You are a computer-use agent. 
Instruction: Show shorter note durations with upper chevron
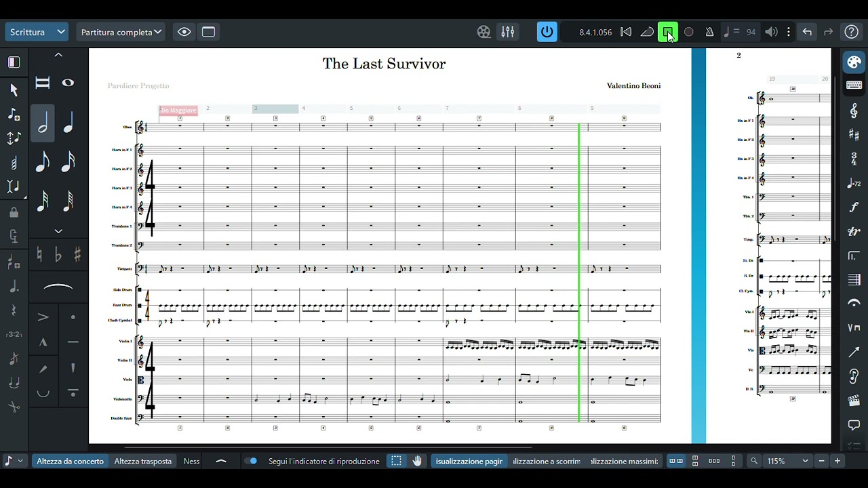point(58,55)
